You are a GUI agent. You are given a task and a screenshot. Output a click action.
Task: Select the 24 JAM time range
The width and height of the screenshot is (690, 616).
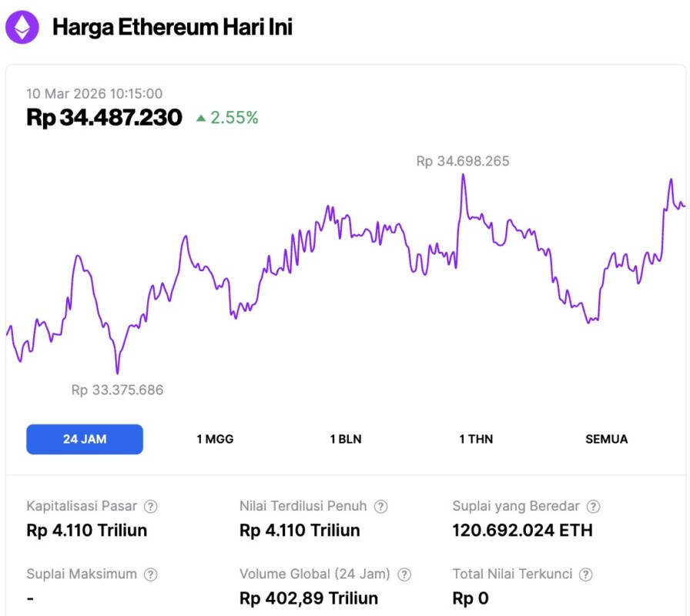(85, 439)
